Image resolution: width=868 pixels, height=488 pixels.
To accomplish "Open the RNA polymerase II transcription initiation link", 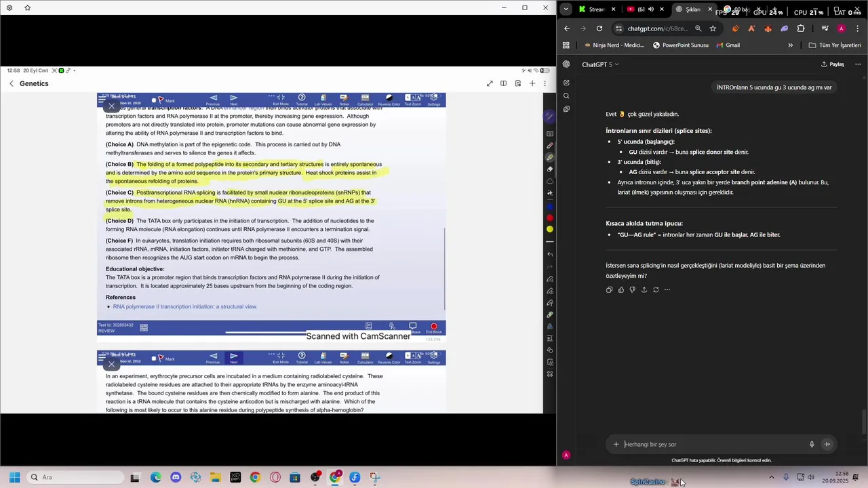I will 185,306.
